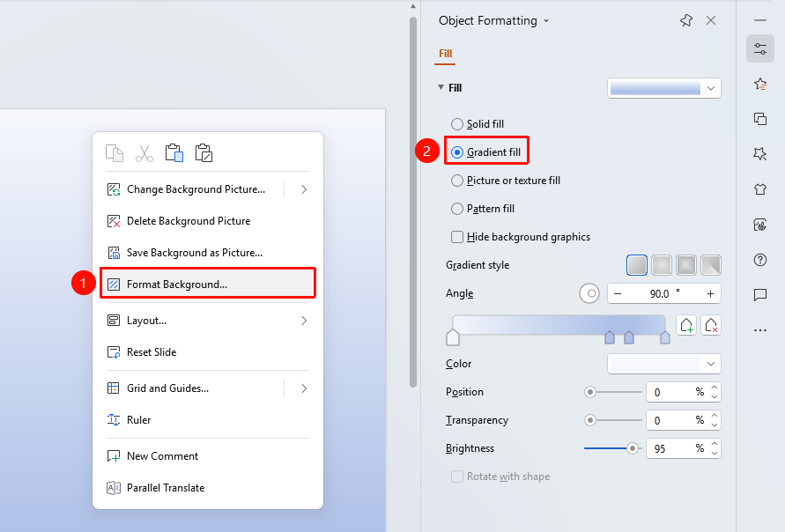Viewport: 785px width, 532px height.
Task: Increase angle with the plus button
Action: point(710,294)
